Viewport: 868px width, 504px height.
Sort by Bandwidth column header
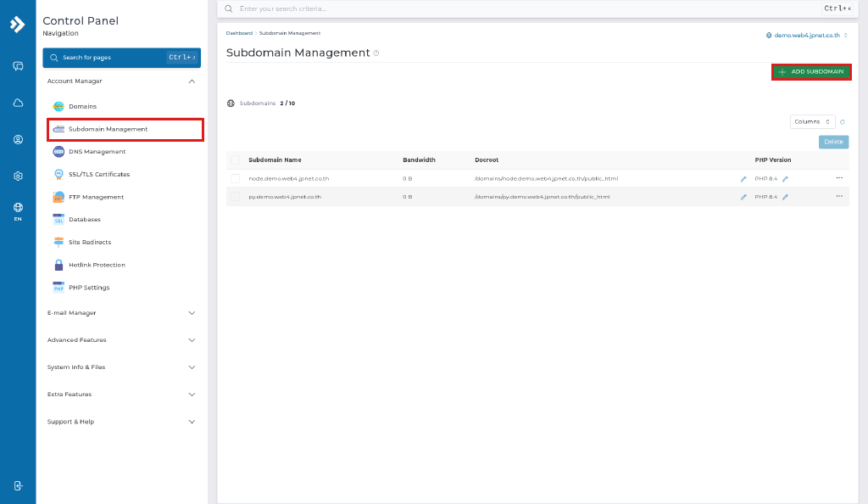(x=419, y=160)
